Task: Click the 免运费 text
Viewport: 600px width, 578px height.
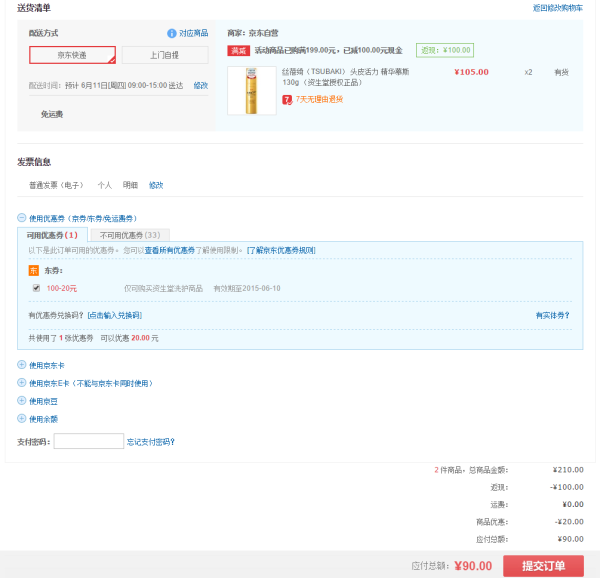Action: pos(52,114)
